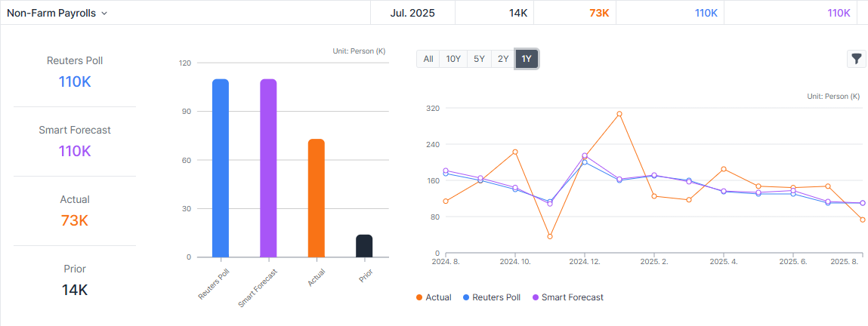Click the highest Actual data point on line chart

click(x=619, y=114)
